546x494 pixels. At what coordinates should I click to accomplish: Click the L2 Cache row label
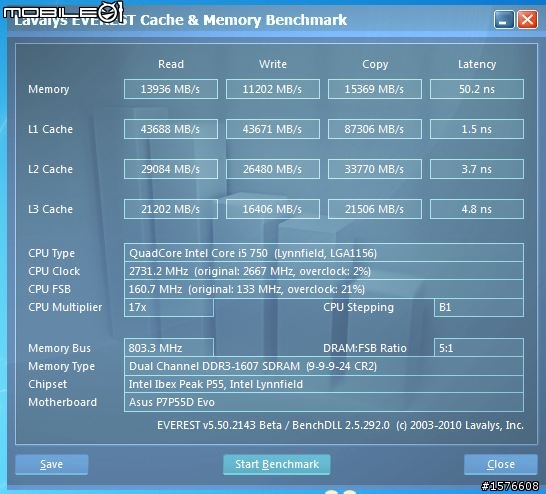click(x=50, y=169)
